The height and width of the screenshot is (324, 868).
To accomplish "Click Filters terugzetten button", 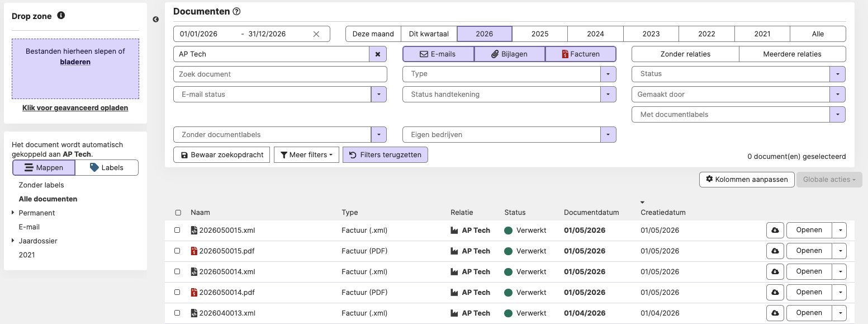I will [x=385, y=155].
